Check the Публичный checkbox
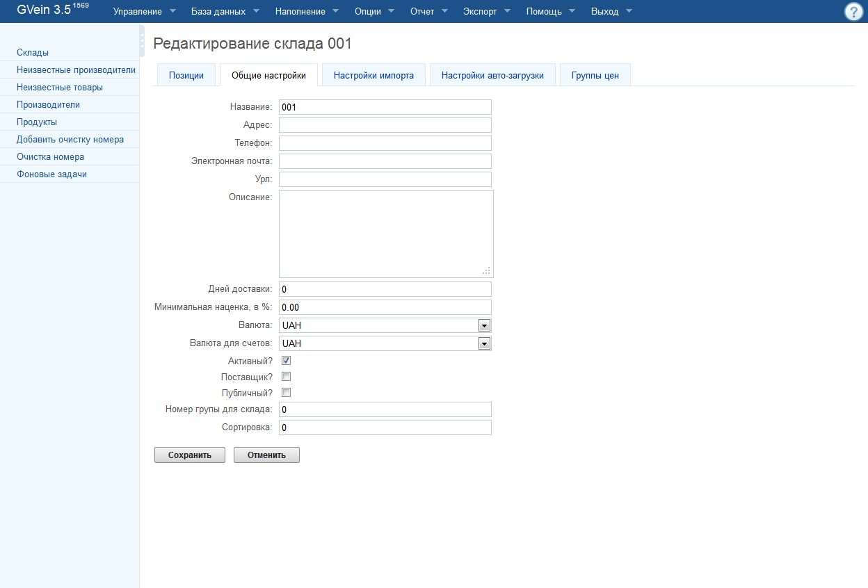Viewport: 868px width, 588px height. 286,393
